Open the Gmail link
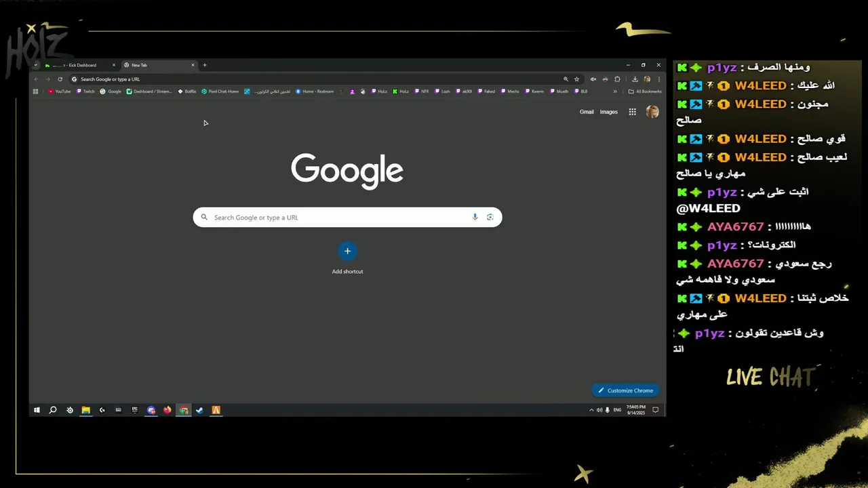Viewport: 868px width, 488px height. tap(587, 112)
